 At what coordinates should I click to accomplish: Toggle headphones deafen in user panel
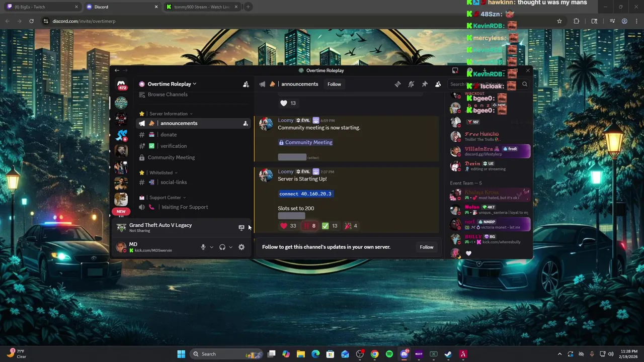[x=222, y=247]
